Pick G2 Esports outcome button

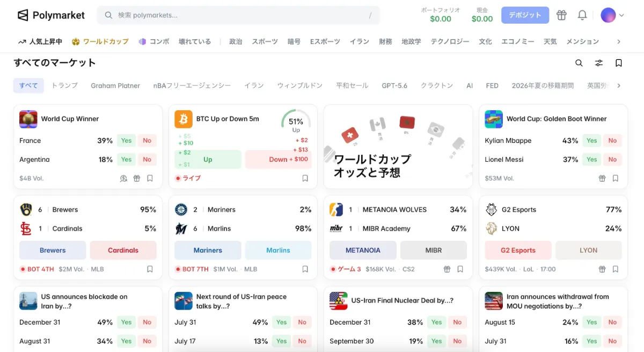[518, 250]
